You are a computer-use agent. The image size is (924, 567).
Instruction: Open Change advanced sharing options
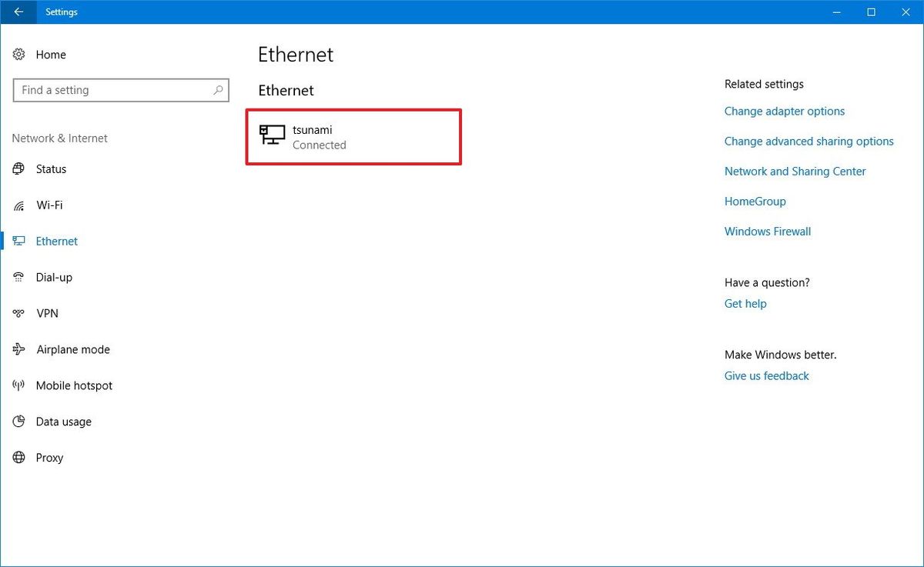[x=808, y=141]
